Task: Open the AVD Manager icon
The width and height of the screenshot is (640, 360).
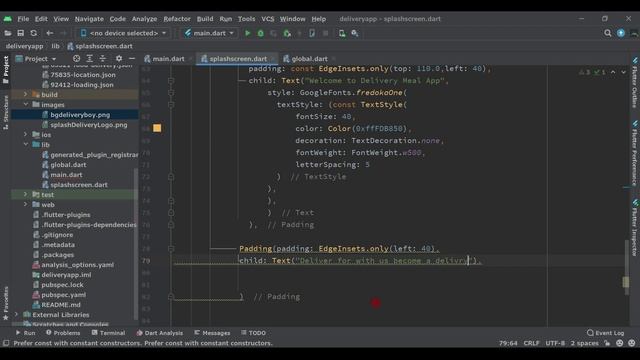Action: (342, 33)
